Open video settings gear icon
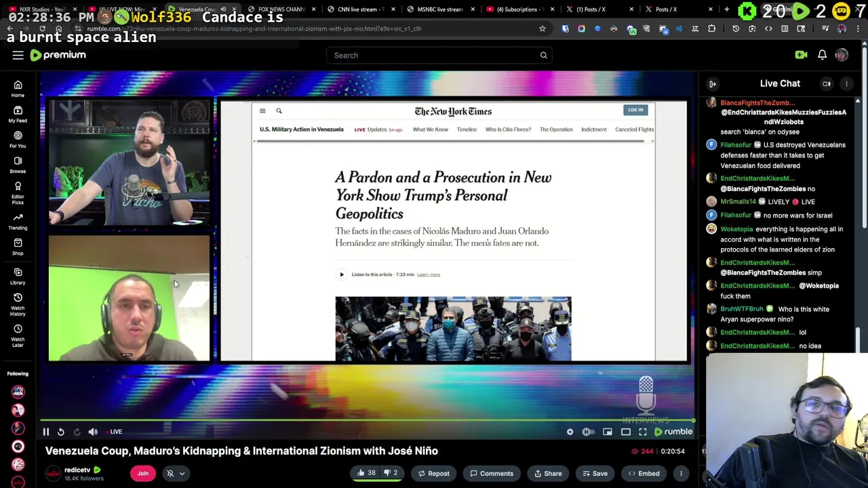Viewport: 868px width, 488px height. coord(570,432)
